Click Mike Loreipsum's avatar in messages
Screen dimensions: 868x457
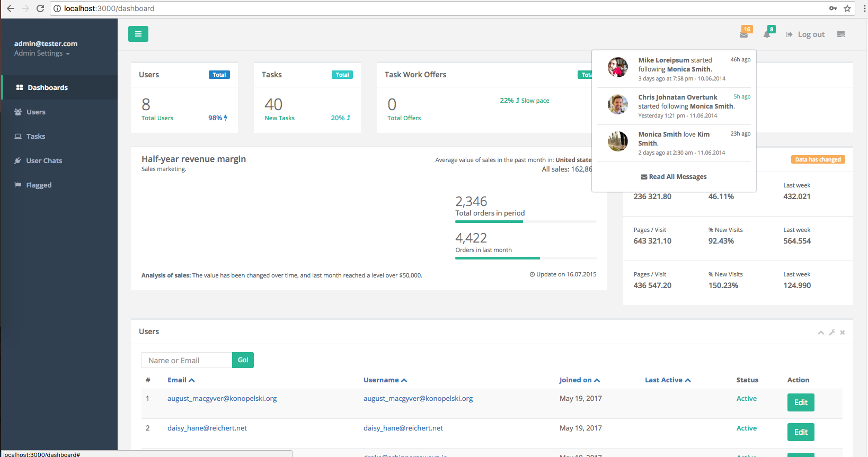(618, 67)
